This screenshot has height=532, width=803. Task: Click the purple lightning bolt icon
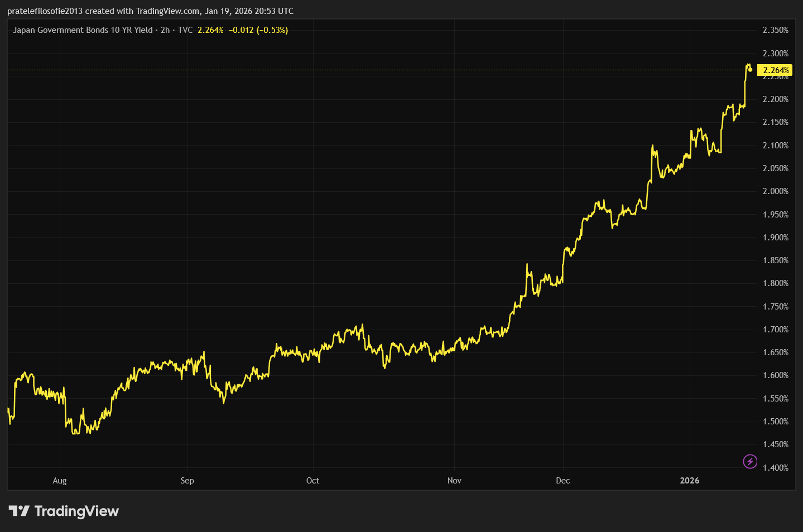(750, 461)
